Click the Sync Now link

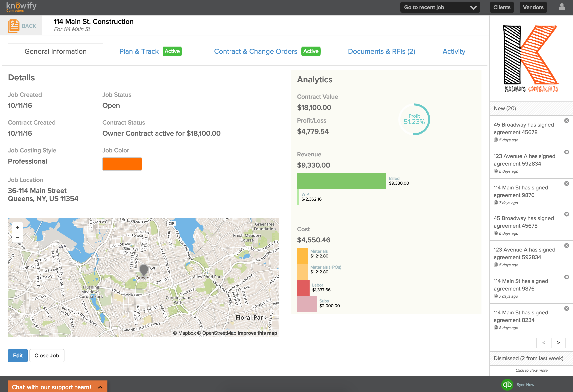click(525, 385)
